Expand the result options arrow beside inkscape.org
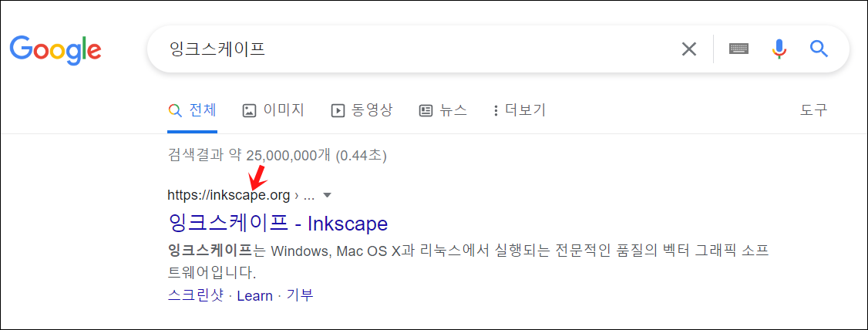The image size is (868, 330). [x=327, y=195]
